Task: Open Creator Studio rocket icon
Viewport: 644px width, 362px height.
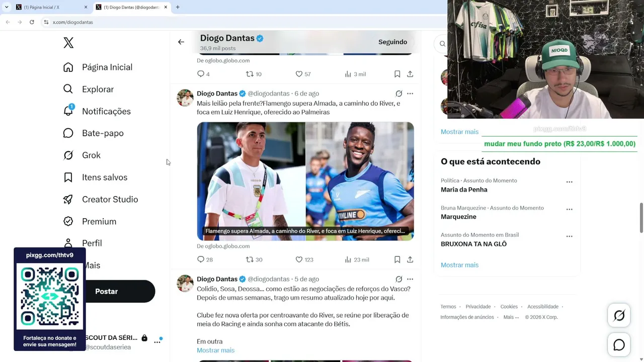Action: (x=68, y=200)
